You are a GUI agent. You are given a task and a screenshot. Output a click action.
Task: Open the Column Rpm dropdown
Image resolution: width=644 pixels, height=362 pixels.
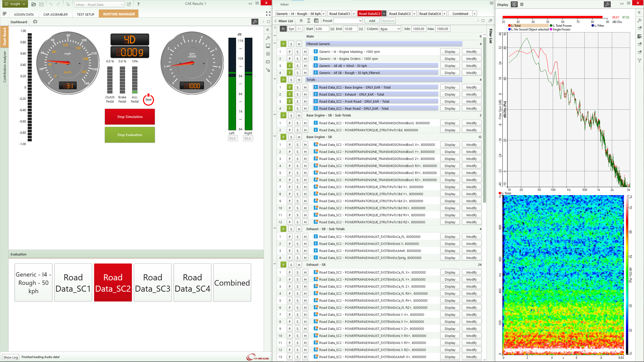click(x=390, y=29)
